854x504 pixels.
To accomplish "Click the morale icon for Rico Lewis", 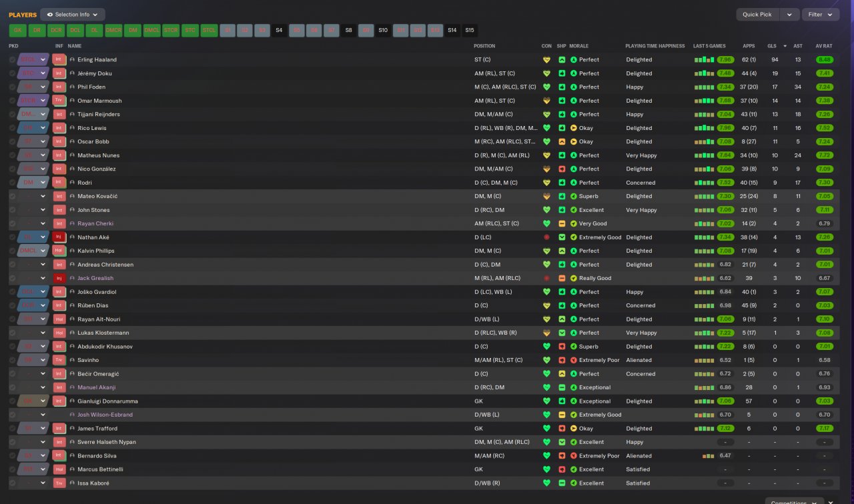I will [574, 128].
